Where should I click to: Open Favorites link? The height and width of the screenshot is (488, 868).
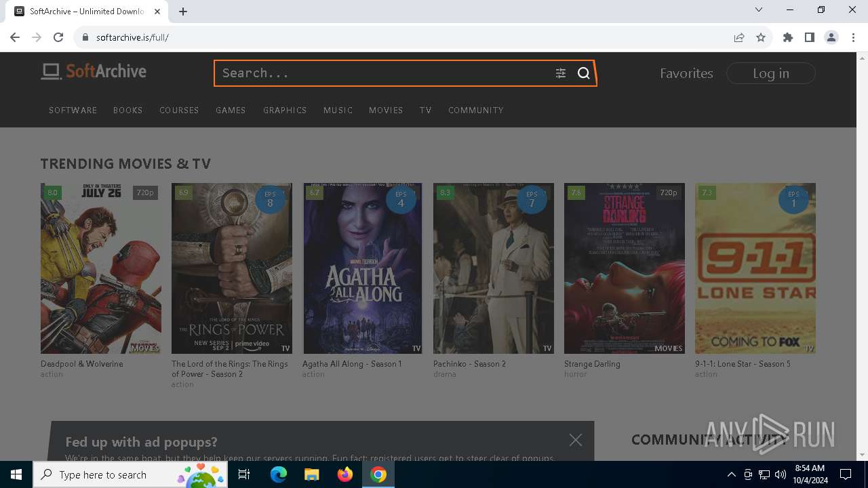coord(686,73)
